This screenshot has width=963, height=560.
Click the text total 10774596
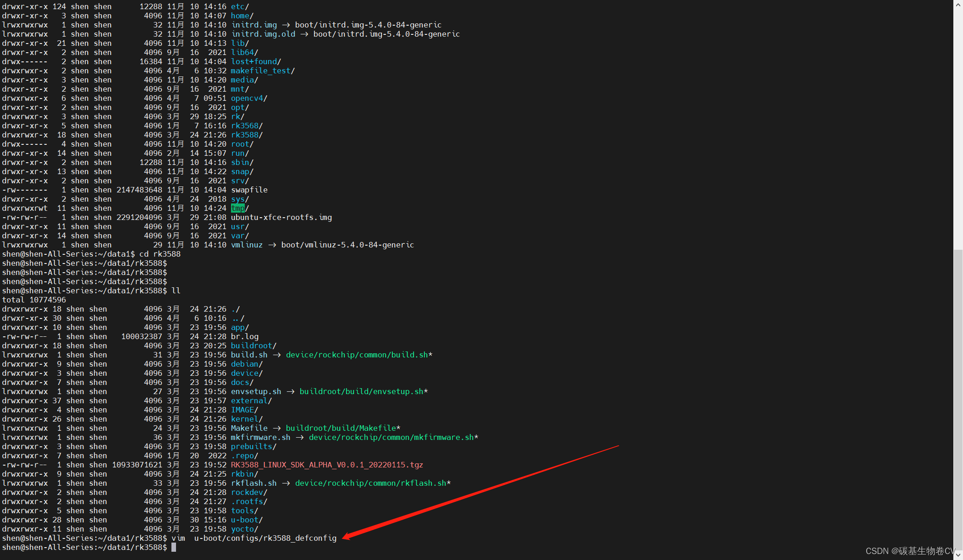[x=34, y=300]
